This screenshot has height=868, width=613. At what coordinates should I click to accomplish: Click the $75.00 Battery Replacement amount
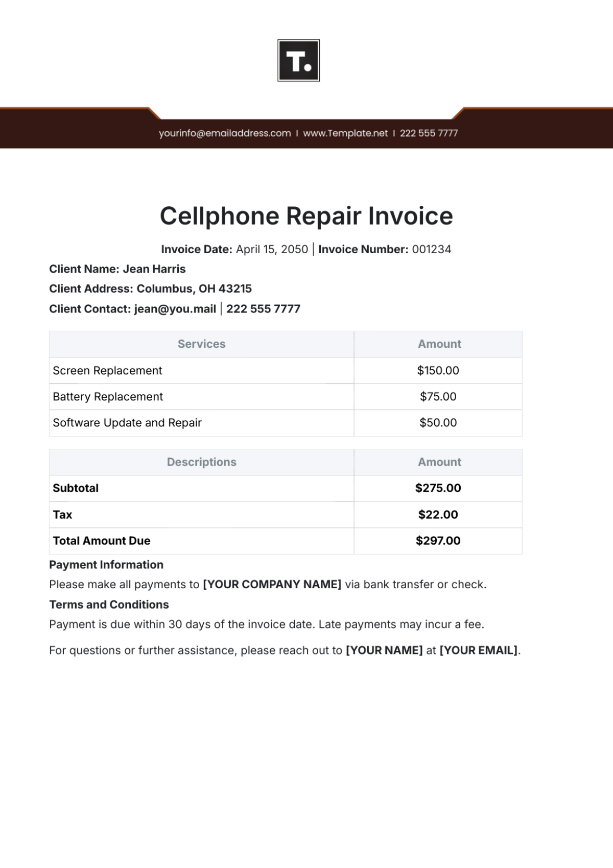pos(438,397)
